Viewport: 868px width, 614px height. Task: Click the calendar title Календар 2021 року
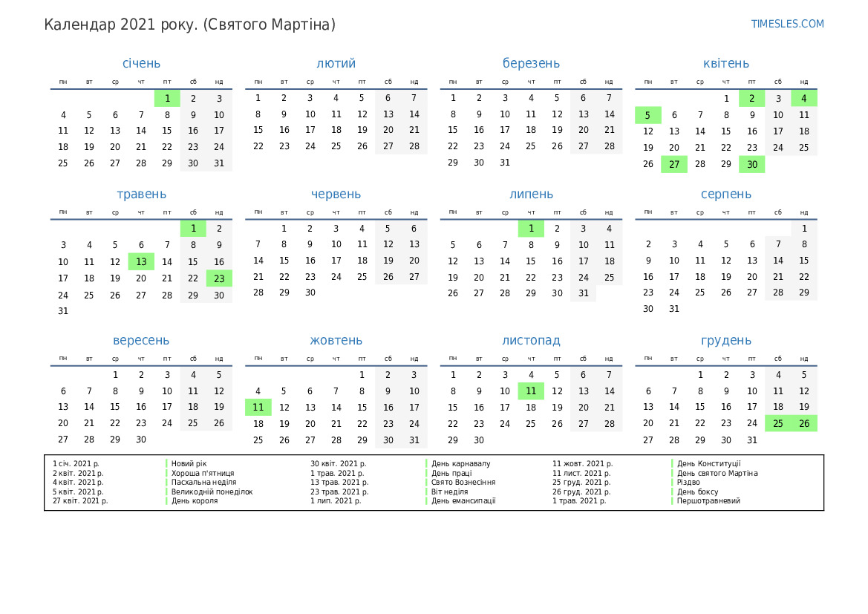[x=189, y=25]
